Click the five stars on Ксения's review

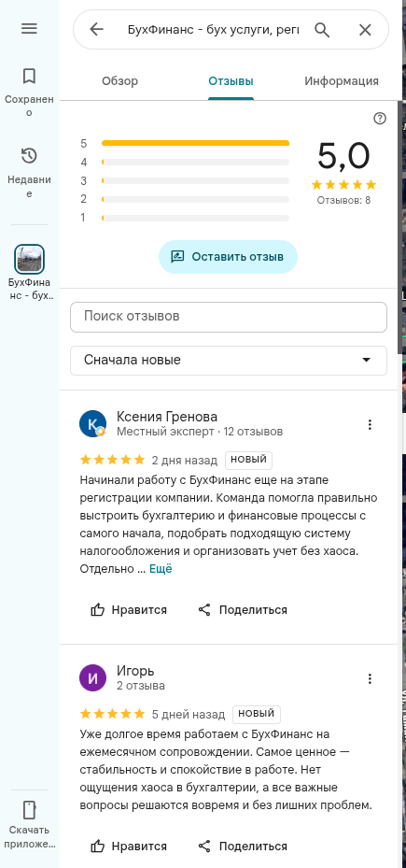pos(112,460)
